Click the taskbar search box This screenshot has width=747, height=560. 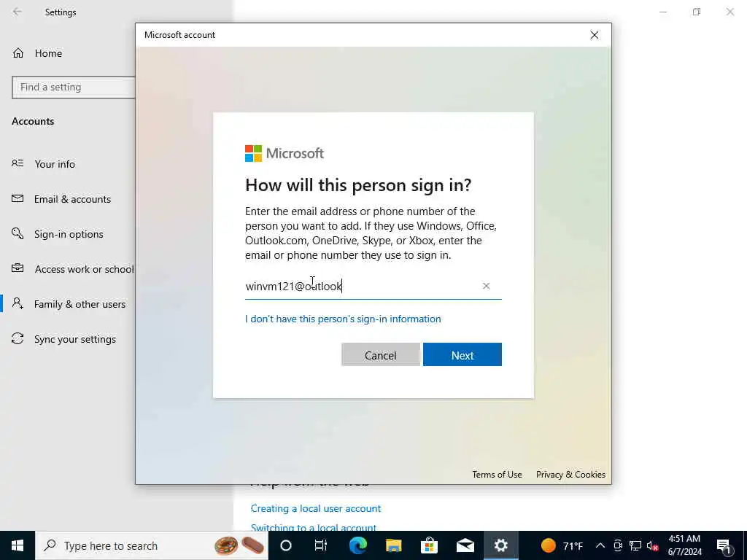point(152,545)
